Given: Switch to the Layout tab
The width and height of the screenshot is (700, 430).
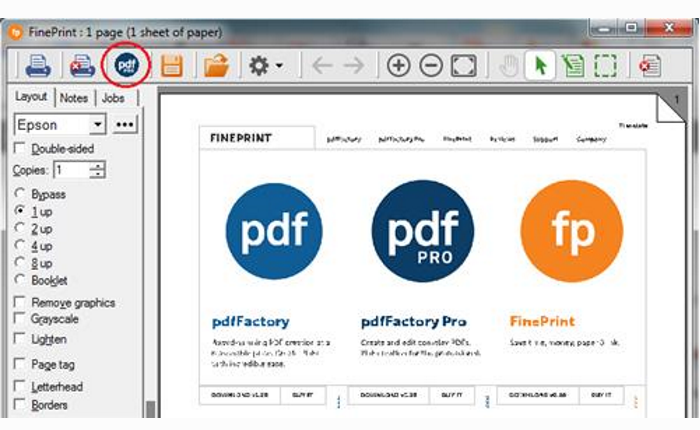Looking at the screenshot, I should click(x=31, y=96).
